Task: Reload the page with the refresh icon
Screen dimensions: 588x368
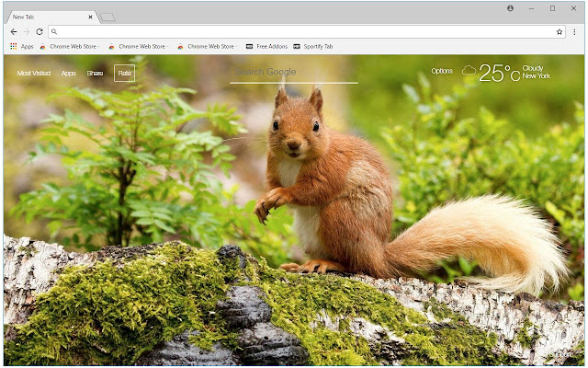Action: pos(40,32)
